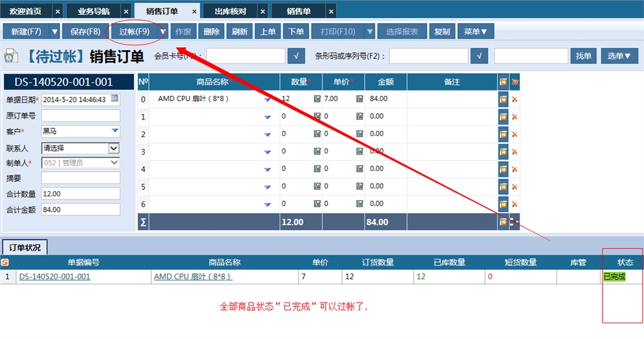Open unit price calculator in row 0

359,99
